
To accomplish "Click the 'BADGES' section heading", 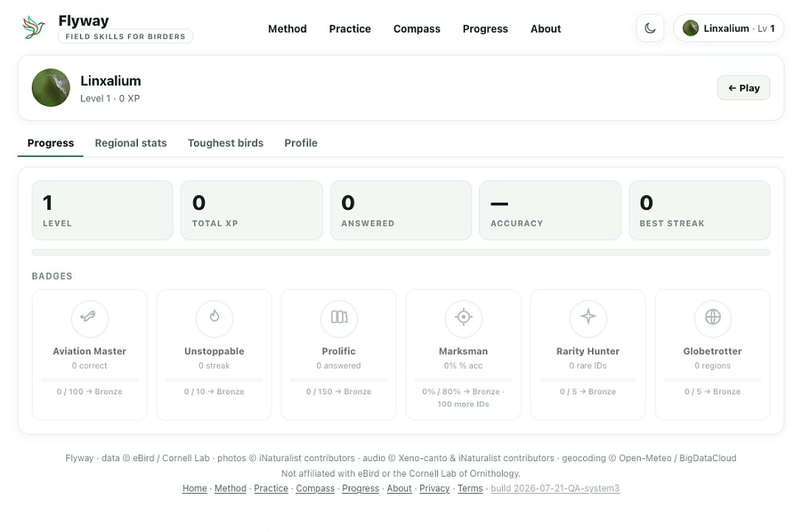I will [x=52, y=276].
